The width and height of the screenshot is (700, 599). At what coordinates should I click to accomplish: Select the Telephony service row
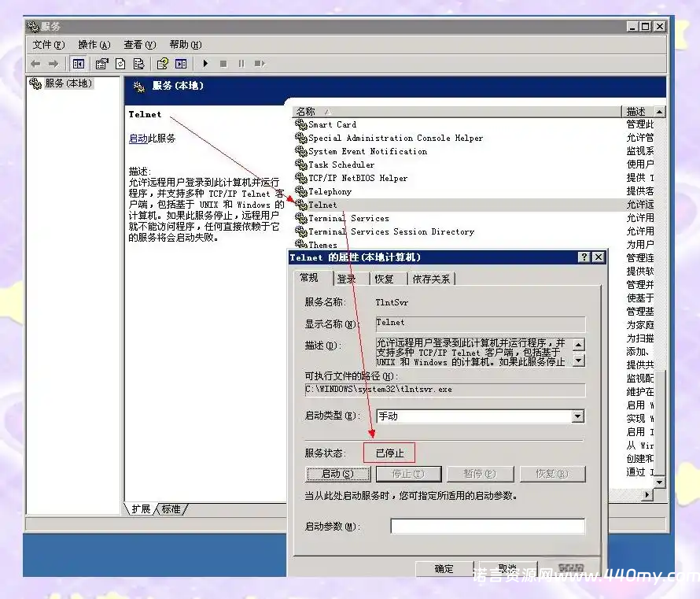point(474,191)
